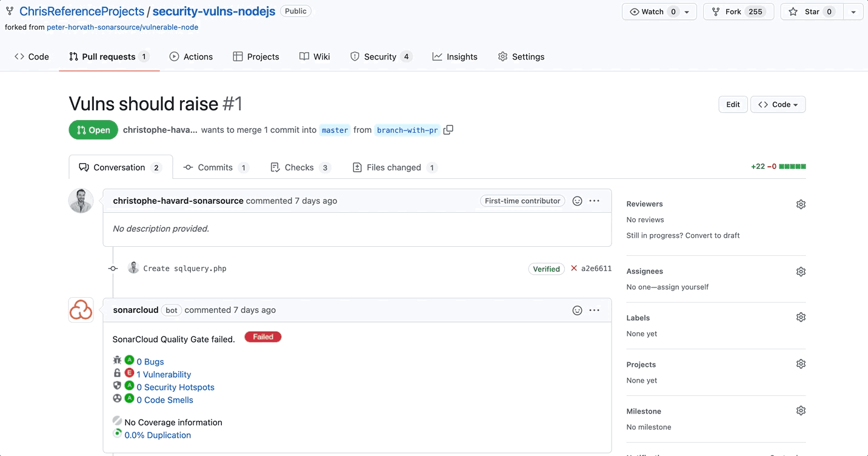The image size is (868, 456).
Task: Click the Edit button
Action: tap(733, 104)
